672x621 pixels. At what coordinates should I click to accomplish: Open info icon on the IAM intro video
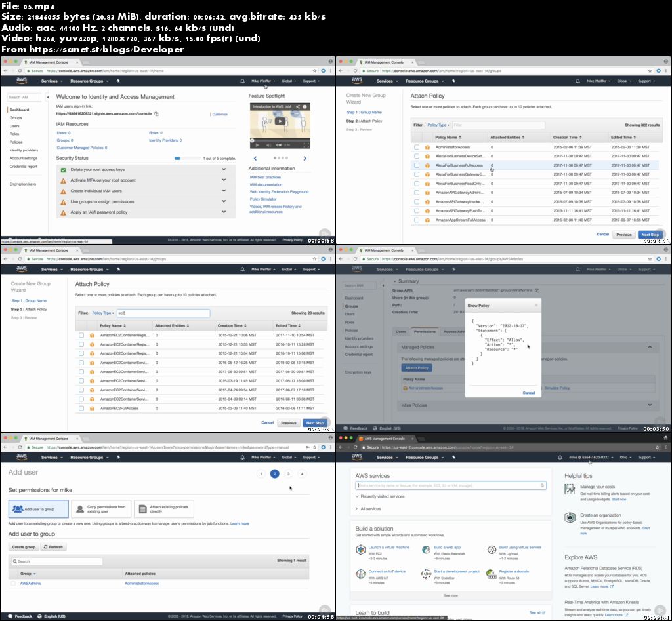[x=304, y=107]
